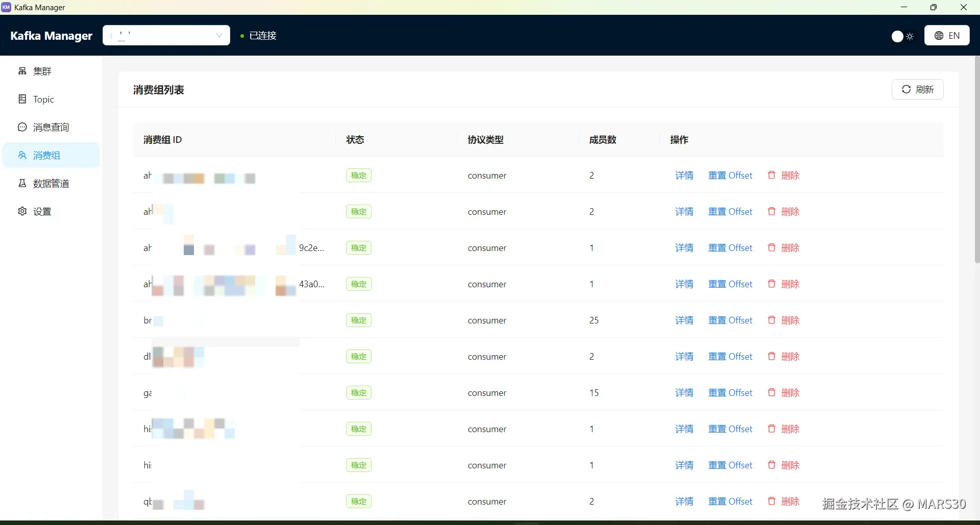
Task: Click the 稳定 tag in the 9c2e... row
Action: click(x=359, y=248)
